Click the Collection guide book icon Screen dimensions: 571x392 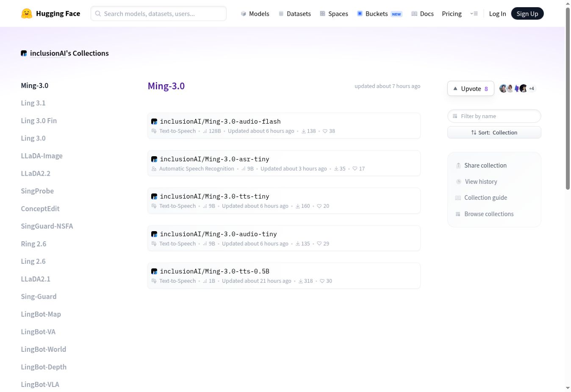[x=458, y=198]
